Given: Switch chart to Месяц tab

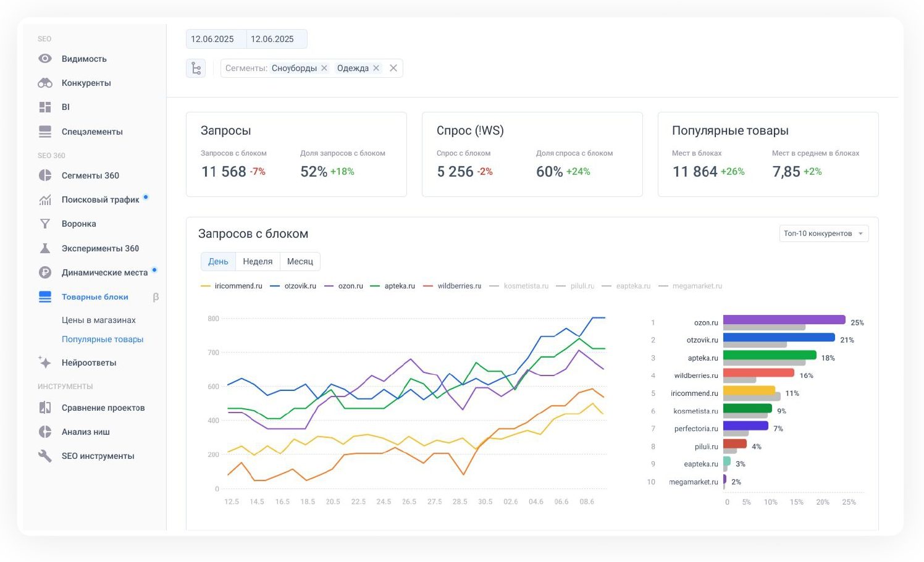Looking at the screenshot, I should tap(300, 261).
